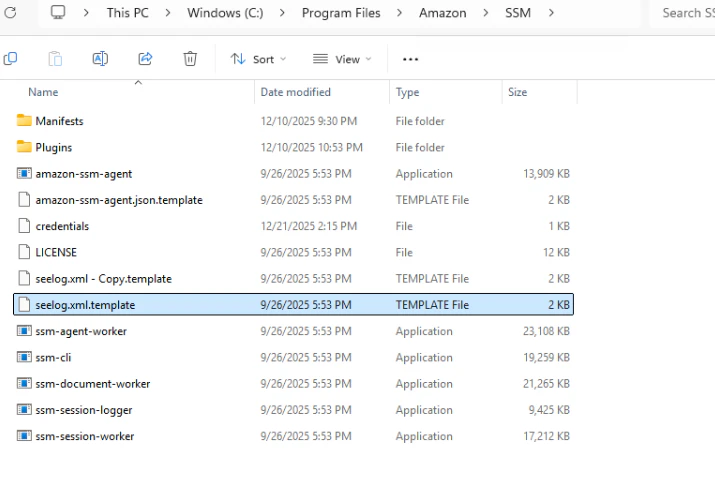Image resolution: width=715 pixels, height=480 pixels.
Task: Go to Program Files breadcrumb
Action: pos(341,13)
